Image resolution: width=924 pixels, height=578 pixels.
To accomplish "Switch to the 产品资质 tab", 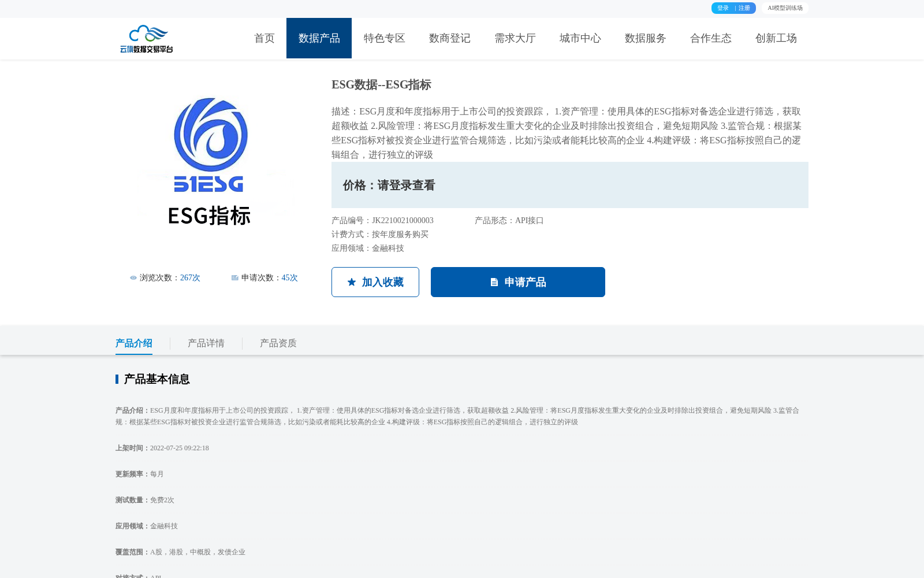I will pyautogui.click(x=278, y=343).
